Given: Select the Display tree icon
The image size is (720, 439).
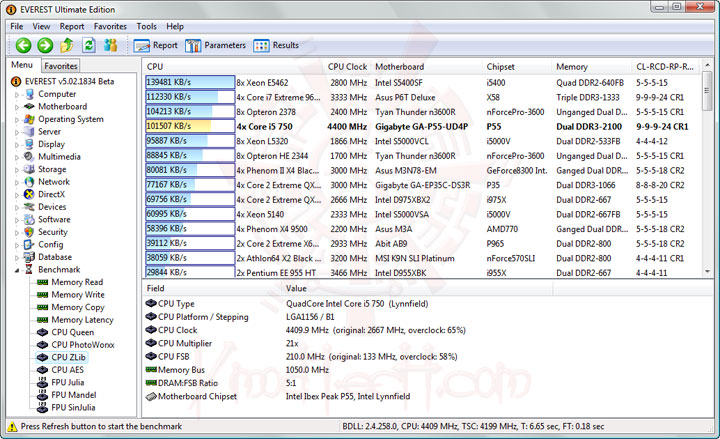Looking at the screenshot, I should (x=29, y=144).
